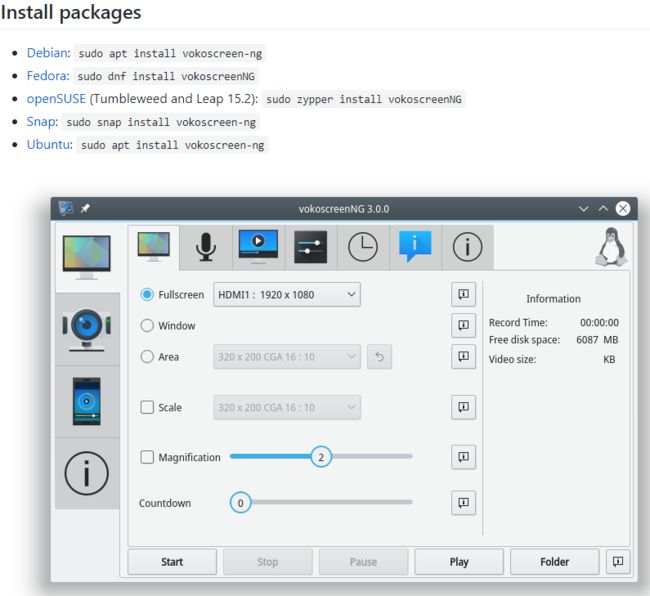Open the media player sidebar section

pos(87,401)
